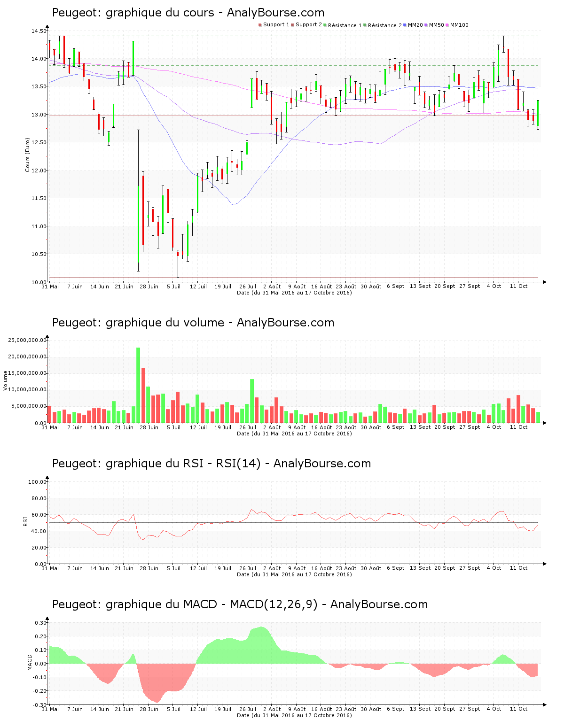Click '31 Mai' date under price chart

pos(50,287)
